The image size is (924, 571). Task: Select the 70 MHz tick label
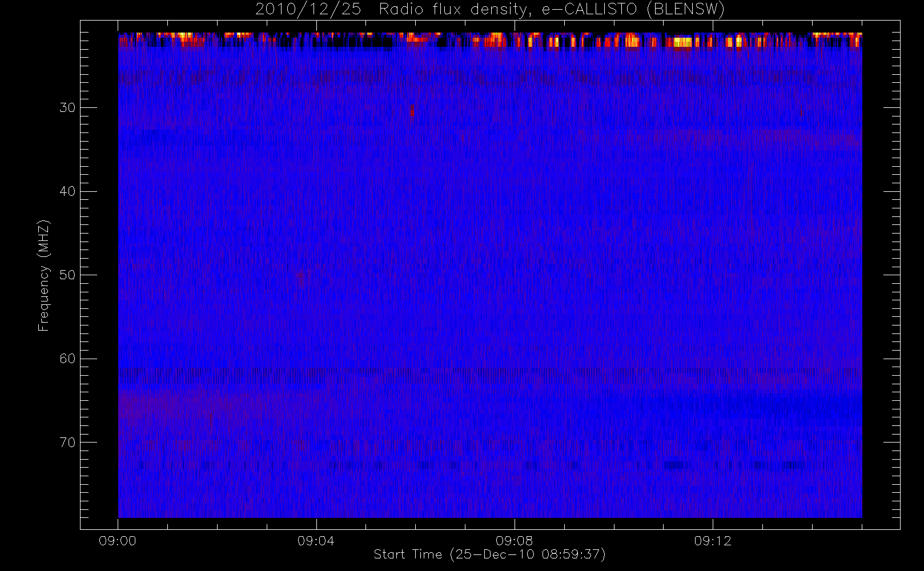click(x=67, y=443)
